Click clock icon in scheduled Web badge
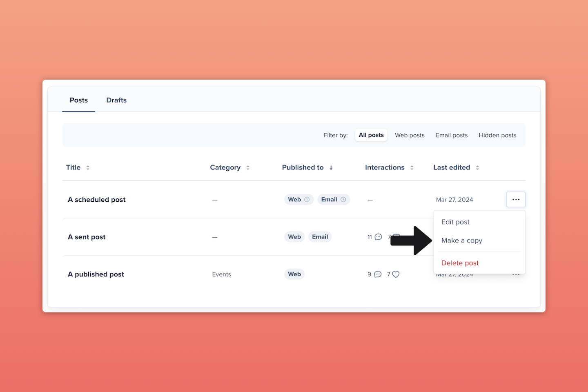This screenshot has width=588, height=392. pyautogui.click(x=307, y=200)
